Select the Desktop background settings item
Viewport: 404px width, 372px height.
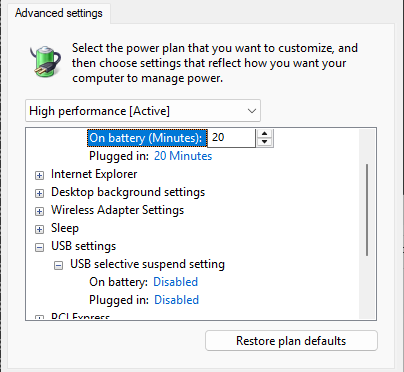[128, 192]
